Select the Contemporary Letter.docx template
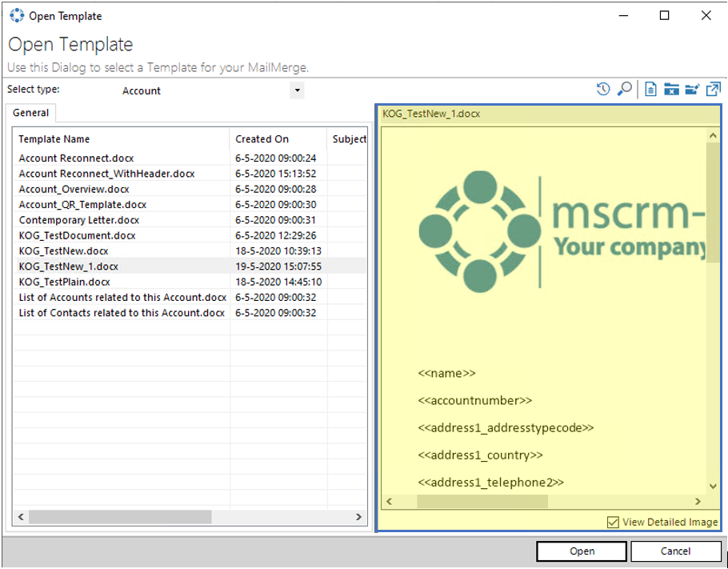 (79, 220)
